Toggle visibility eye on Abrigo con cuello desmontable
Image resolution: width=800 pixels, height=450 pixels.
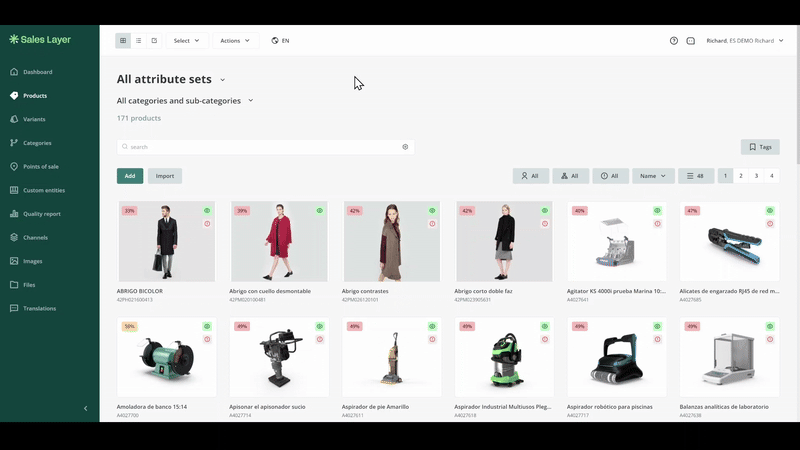click(319, 210)
